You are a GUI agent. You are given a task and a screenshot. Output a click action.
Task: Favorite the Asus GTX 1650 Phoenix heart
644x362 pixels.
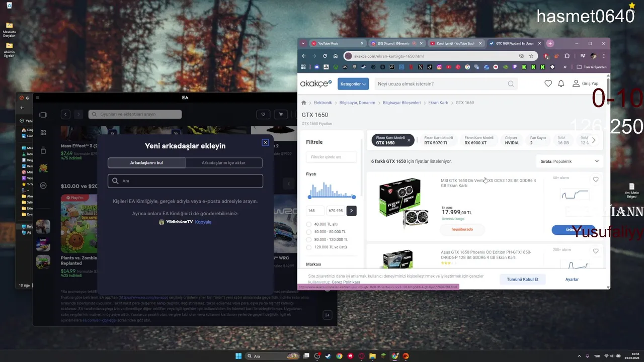(x=596, y=251)
